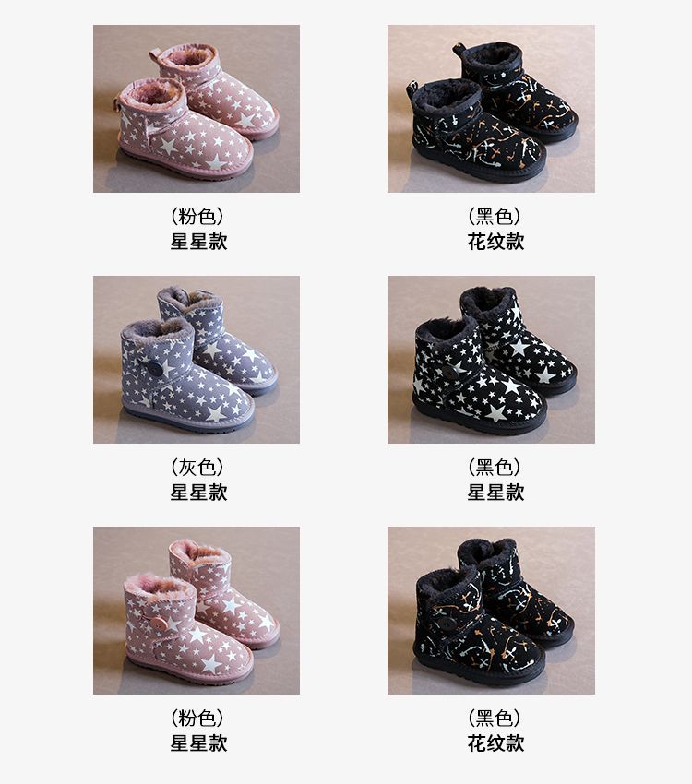Select 星星款 text under top-left pink boots
The height and width of the screenshot is (784, 692).
coord(198,242)
